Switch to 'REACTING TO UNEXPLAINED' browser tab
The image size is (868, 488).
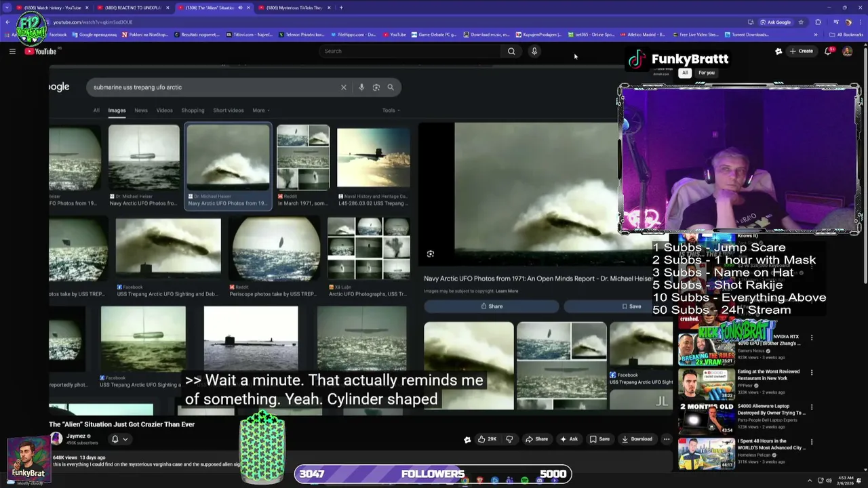pyautogui.click(x=133, y=7)
